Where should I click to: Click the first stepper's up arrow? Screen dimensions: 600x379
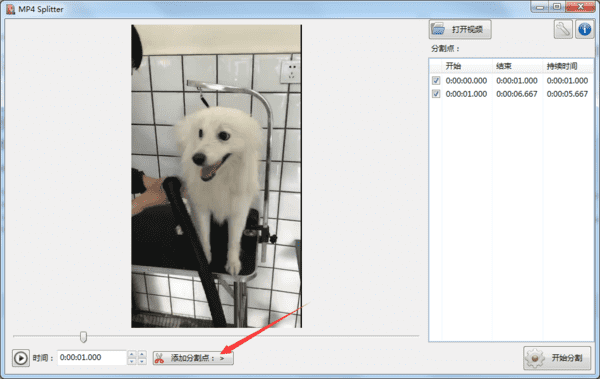click(132, 354)
